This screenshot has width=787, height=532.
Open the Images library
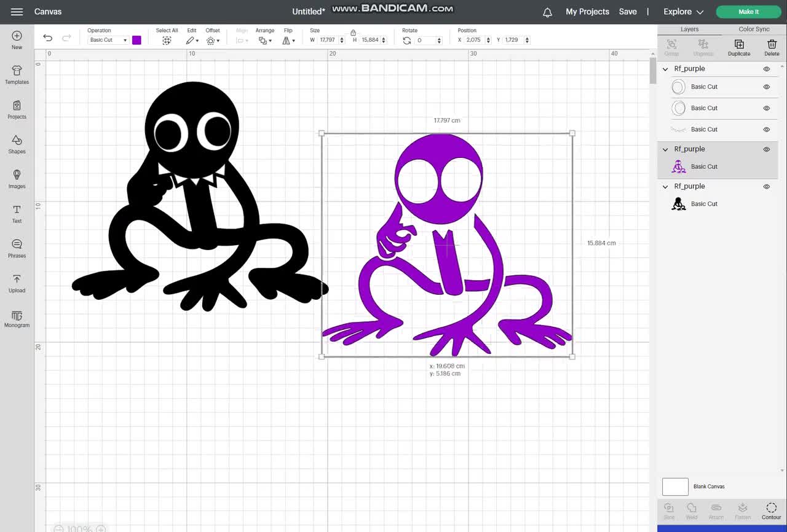click(x=17, y=179)
